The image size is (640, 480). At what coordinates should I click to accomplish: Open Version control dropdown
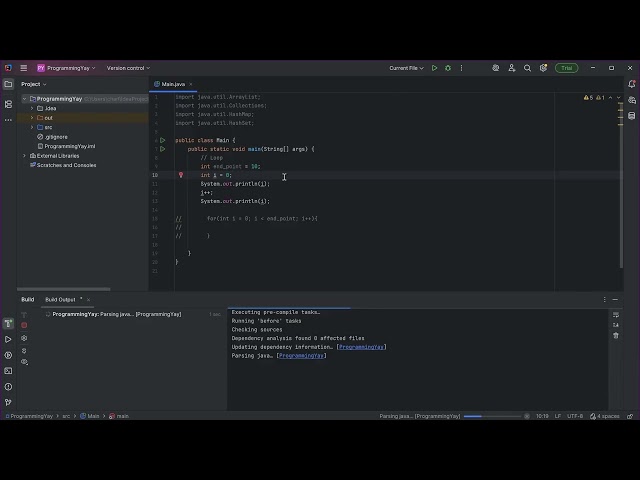click(x=128, y=68)
